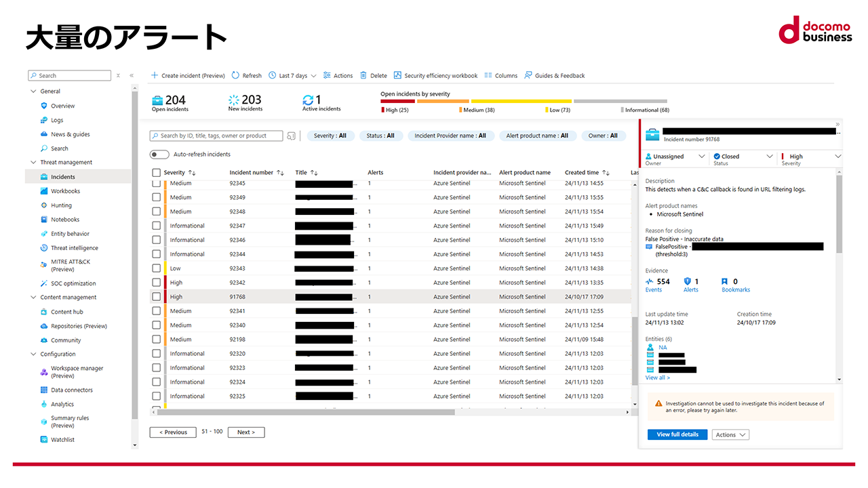868x488 pixels.
Task: Check the box for incident 92347
Action: pyautogui.click(x=157, y=226)
